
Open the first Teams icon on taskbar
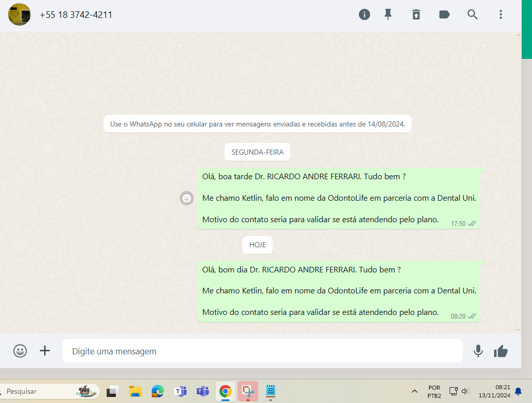(x=180, y=391)
